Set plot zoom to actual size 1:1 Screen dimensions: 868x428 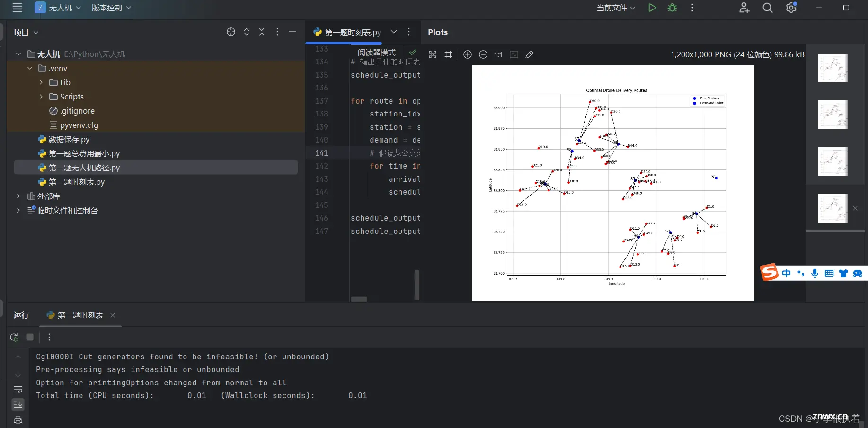pyautogui.click(x=498, y=54)
